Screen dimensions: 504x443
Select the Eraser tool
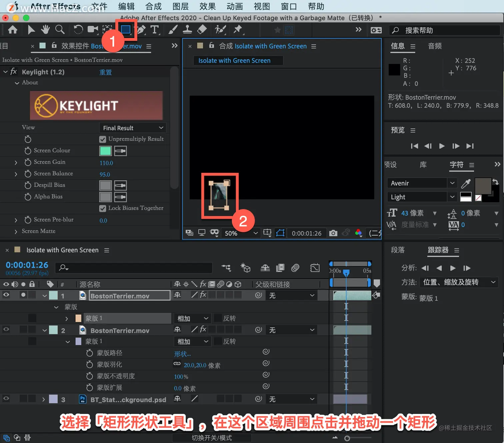[x=202, y=30]
